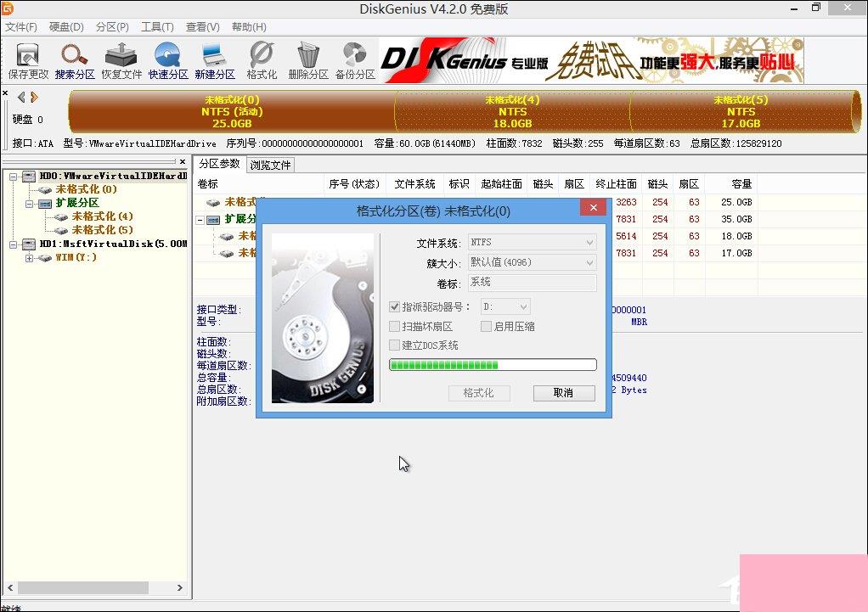Collapse extended partition row in partition table
Screen dimensions: 868x612
[200, 220]
